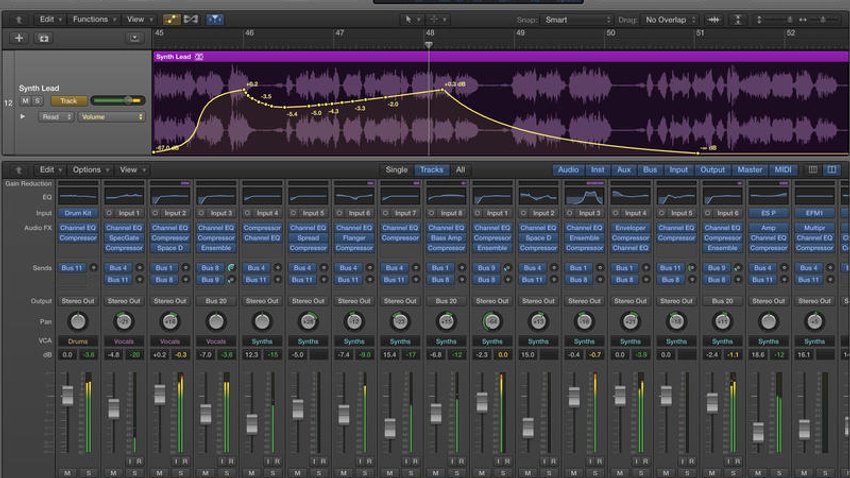Open the marquee crosshair tool menu
The height and width of the screenshot is (478, 850).
[437, 20]
